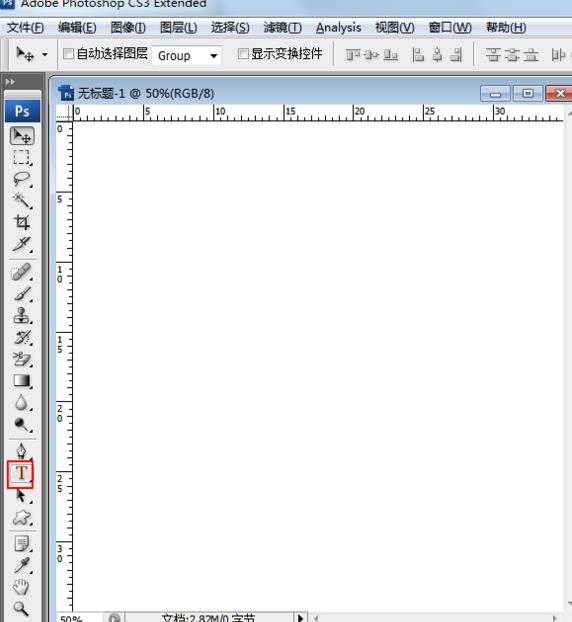Open the 窗口(W) menu
Image resolution: width=572 pixels, height=622 pixels.
450,27
